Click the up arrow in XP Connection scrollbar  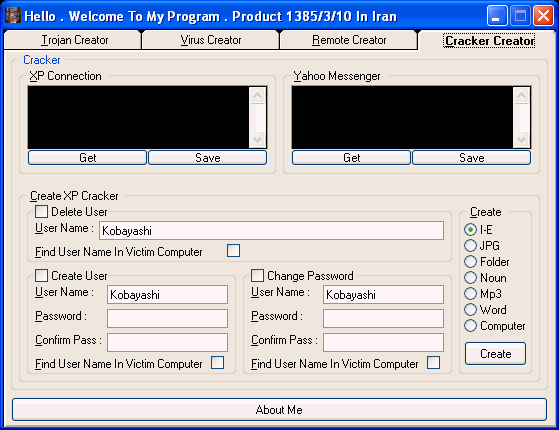coord(257,96)
